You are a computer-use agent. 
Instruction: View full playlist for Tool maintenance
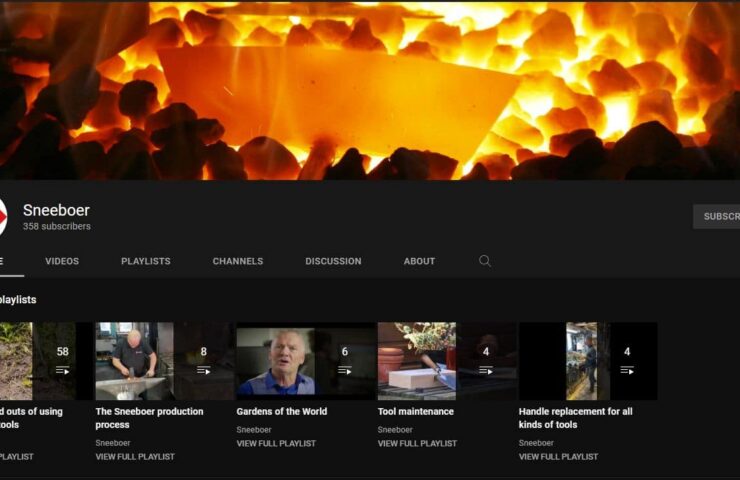click(x=417, y=444)
